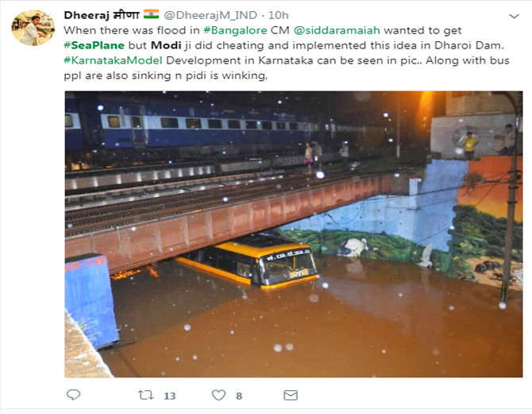Screen dimensions: 532x414
Task: View the retweet count of 13
Action: tap(169, 396)
